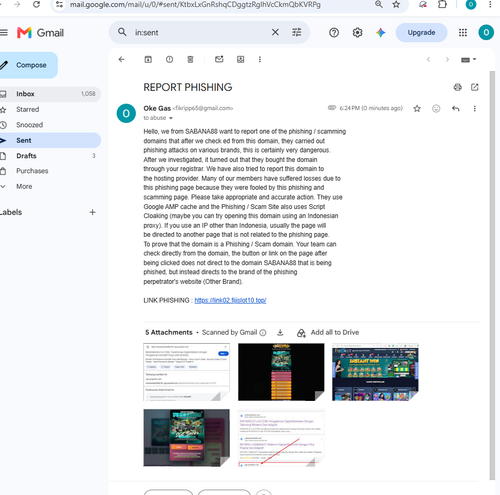Open the Google Account avatar
The image size is (500, 495).
pos(486,32)
